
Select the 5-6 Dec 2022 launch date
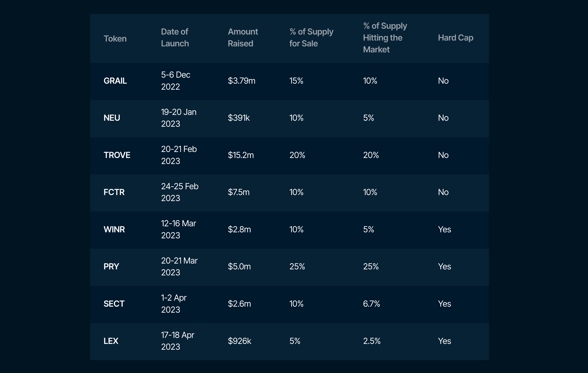click(176, 81)
